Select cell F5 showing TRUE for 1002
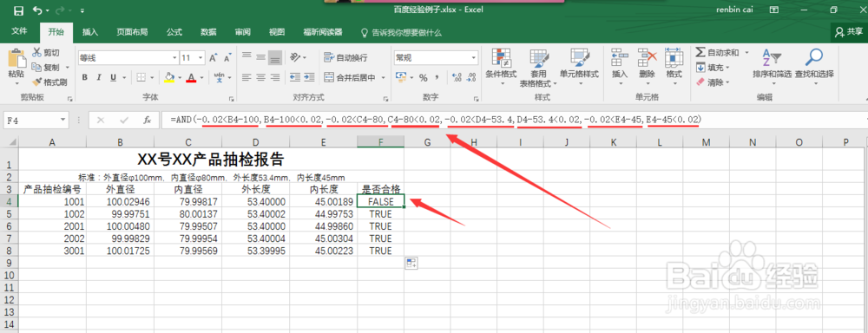 [380, 214]
